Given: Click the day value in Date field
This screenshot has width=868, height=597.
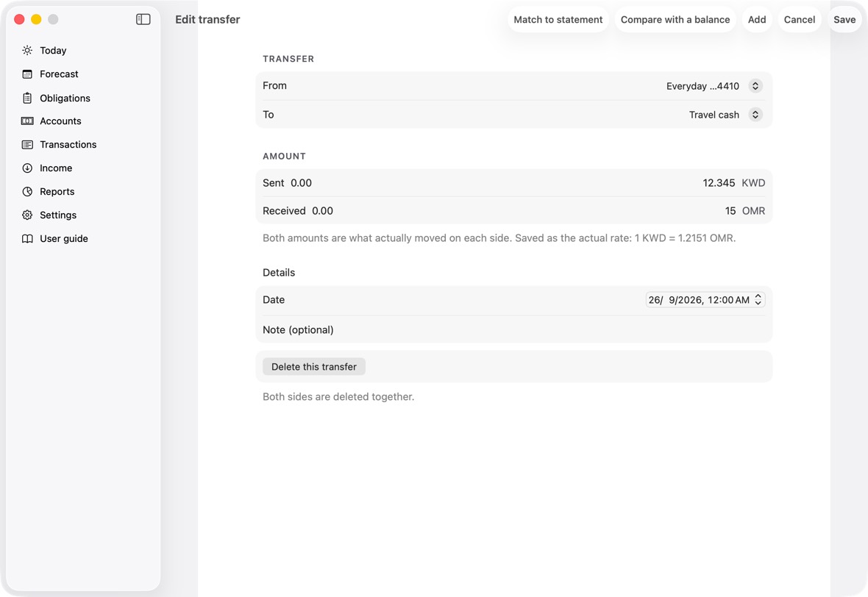Looking at the screenshot, I should click(655, 300).
